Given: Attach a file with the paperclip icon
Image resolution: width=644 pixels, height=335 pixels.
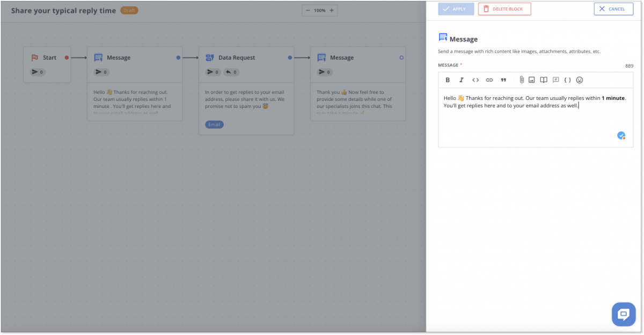Looking at the screenshot, I should click(522, 79).
